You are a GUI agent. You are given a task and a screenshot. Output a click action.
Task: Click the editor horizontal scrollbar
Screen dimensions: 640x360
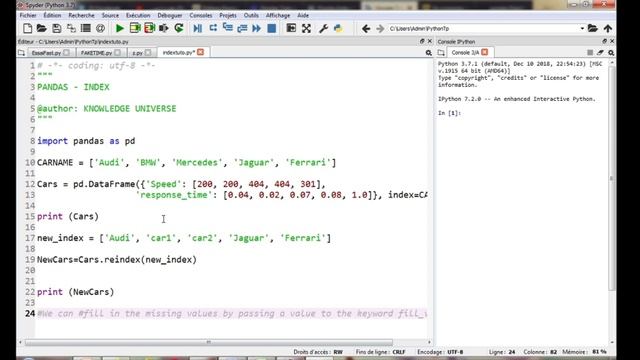pos(209,342)
